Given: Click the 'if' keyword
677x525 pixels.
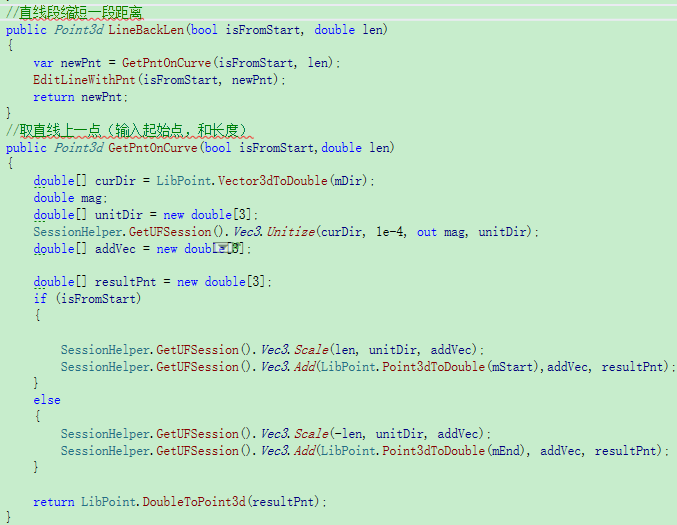Looking at the screenshot, I should coord(40,299).
